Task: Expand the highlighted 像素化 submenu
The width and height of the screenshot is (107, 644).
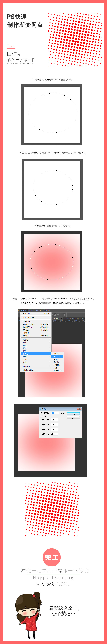Action: 36,354
